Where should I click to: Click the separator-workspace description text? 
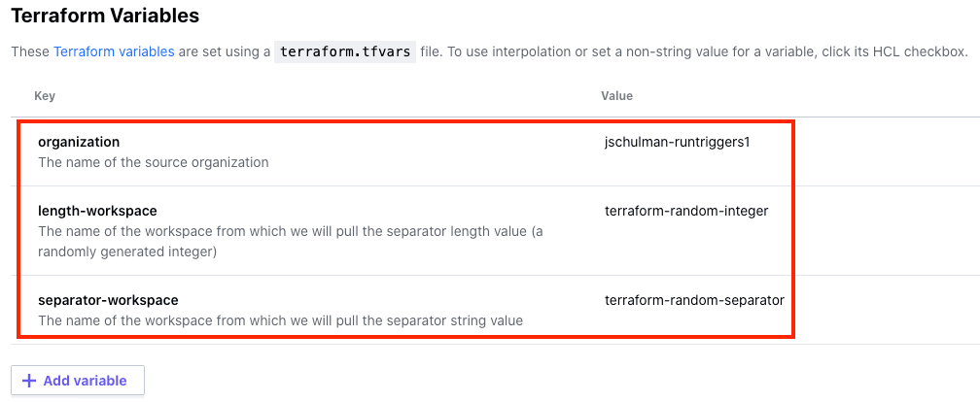(x=280, y=320)
